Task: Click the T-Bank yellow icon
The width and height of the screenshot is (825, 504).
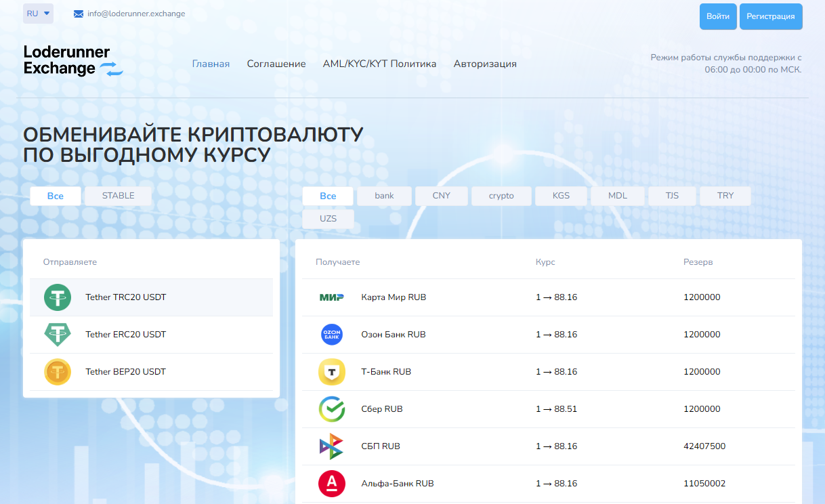Action: (332, 372)
